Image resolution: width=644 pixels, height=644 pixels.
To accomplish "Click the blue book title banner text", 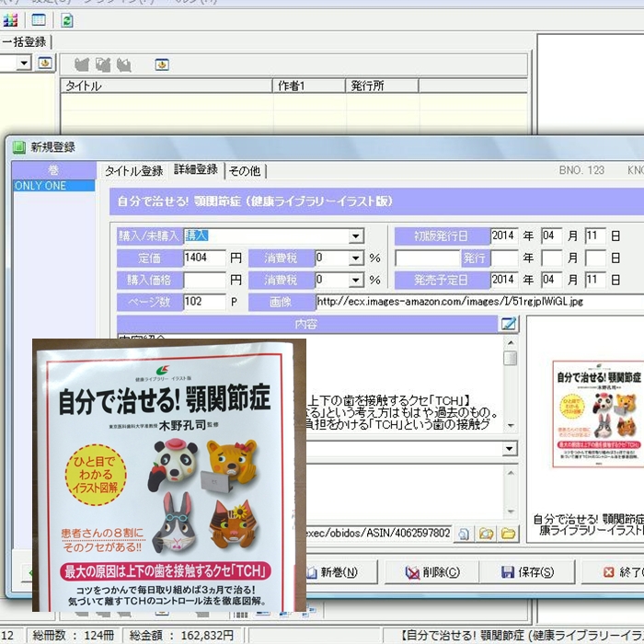I will [255, 201].
